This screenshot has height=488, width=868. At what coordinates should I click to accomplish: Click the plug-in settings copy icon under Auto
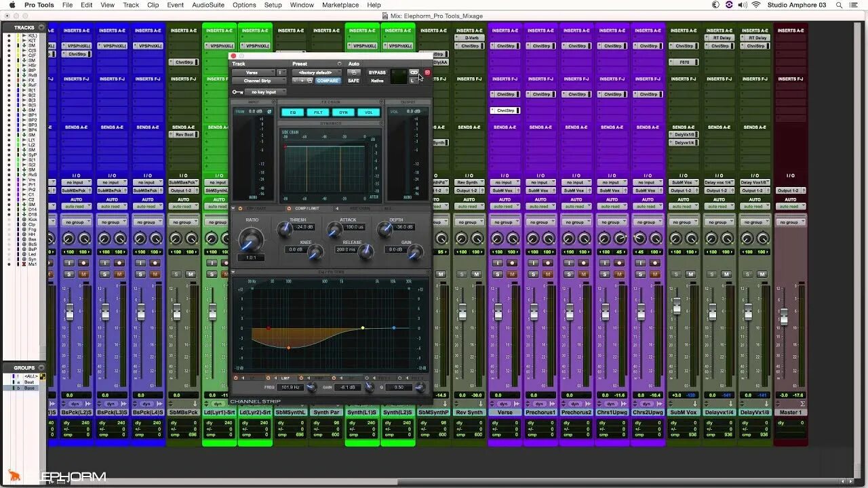coord(353,73)
